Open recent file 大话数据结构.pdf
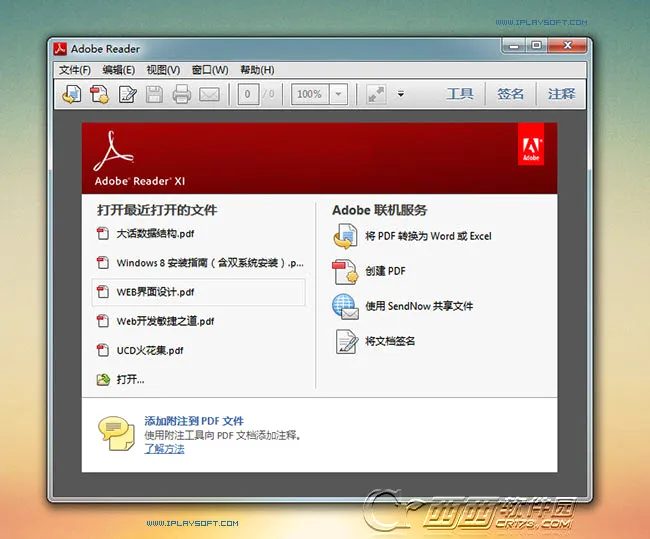 click(x=155, y=234)
